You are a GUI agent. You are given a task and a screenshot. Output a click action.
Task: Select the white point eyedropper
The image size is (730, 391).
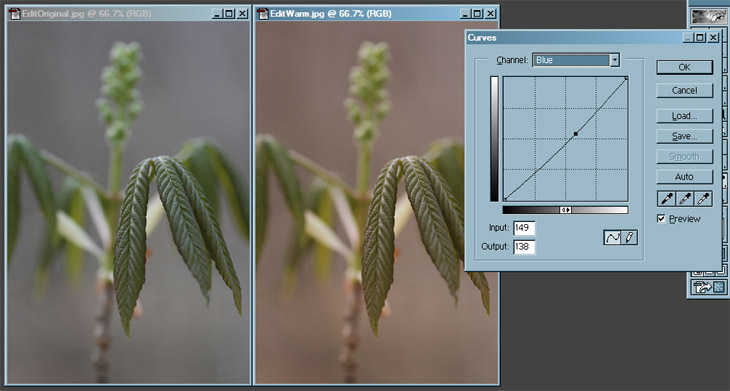[x=703, y=199]
